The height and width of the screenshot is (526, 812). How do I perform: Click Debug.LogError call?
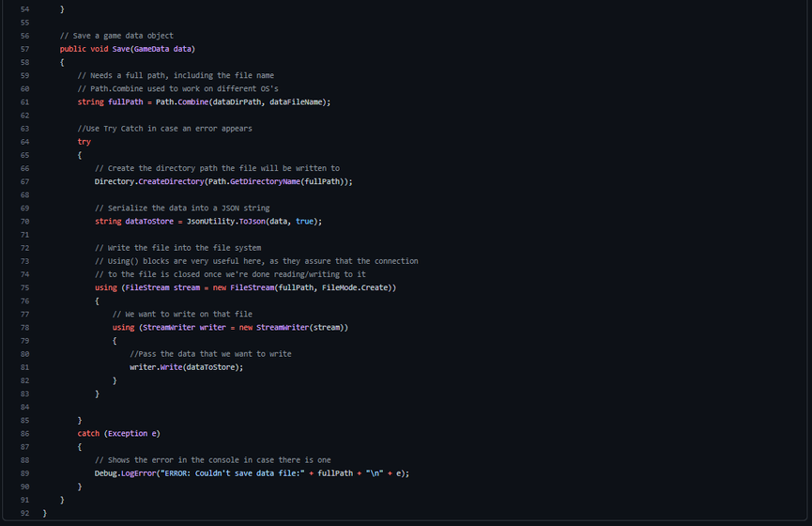coord(125,473)
